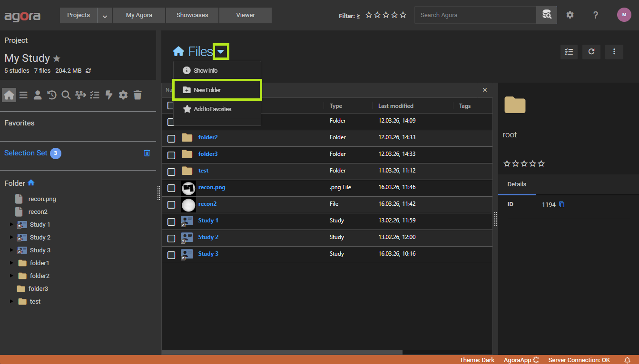Open the notification bell in status bar
This screenshot has width=639, height=364.
[628, 360]
